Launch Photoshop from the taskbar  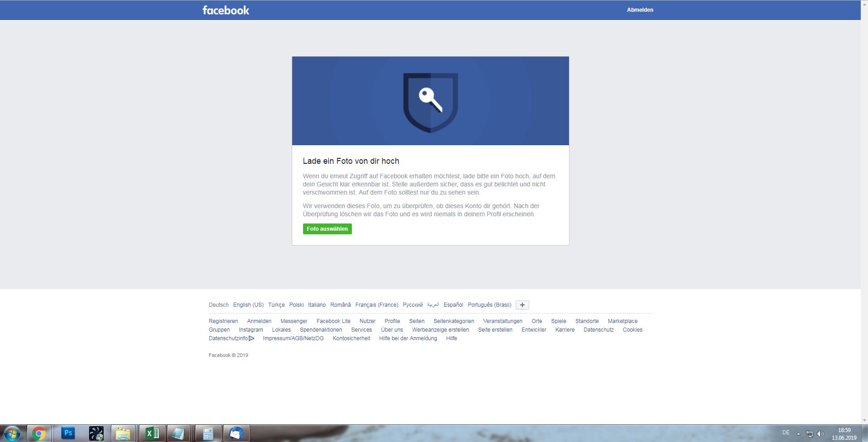pyautogui.click(x=68, y=433)
